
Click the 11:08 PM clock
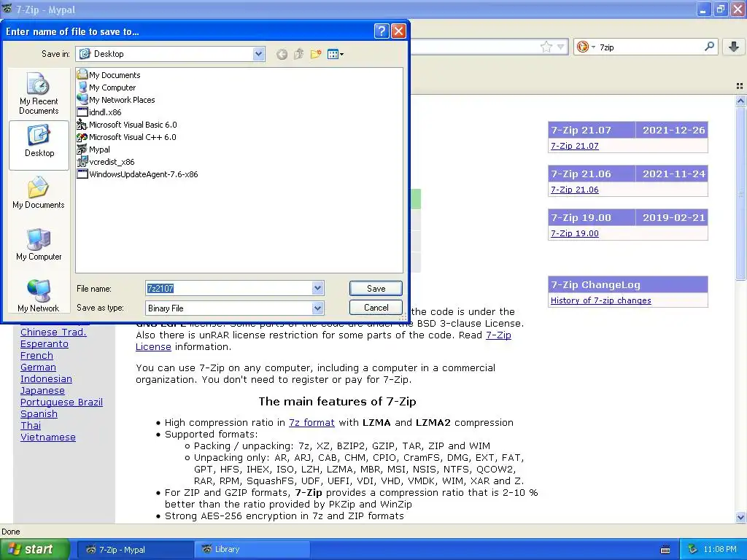(x=720, y=550)
